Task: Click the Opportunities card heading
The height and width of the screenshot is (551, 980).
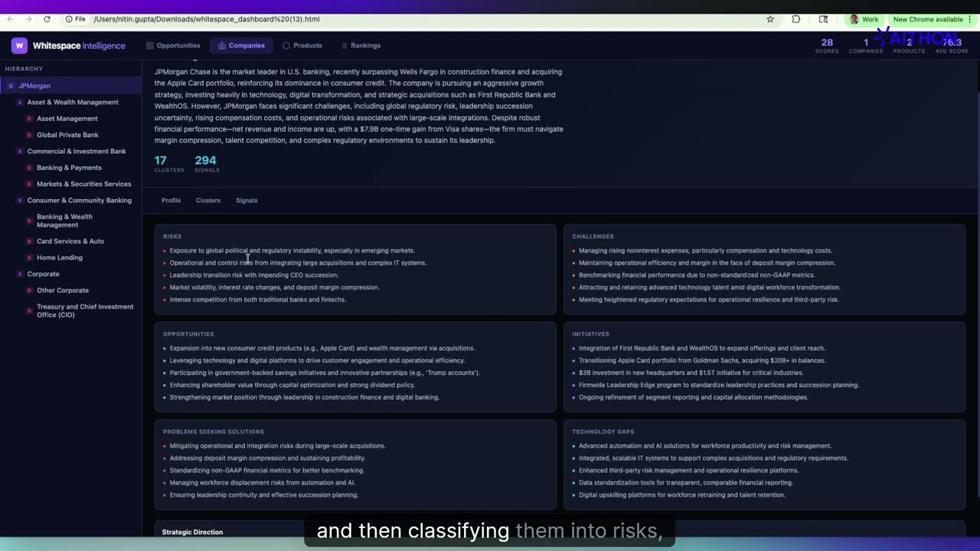Action: 188,334
